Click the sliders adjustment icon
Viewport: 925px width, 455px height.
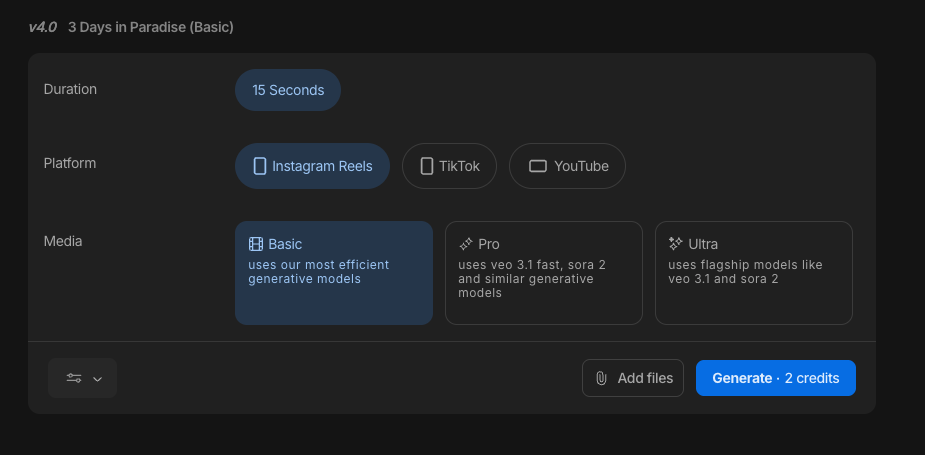(x=74, y=378)
